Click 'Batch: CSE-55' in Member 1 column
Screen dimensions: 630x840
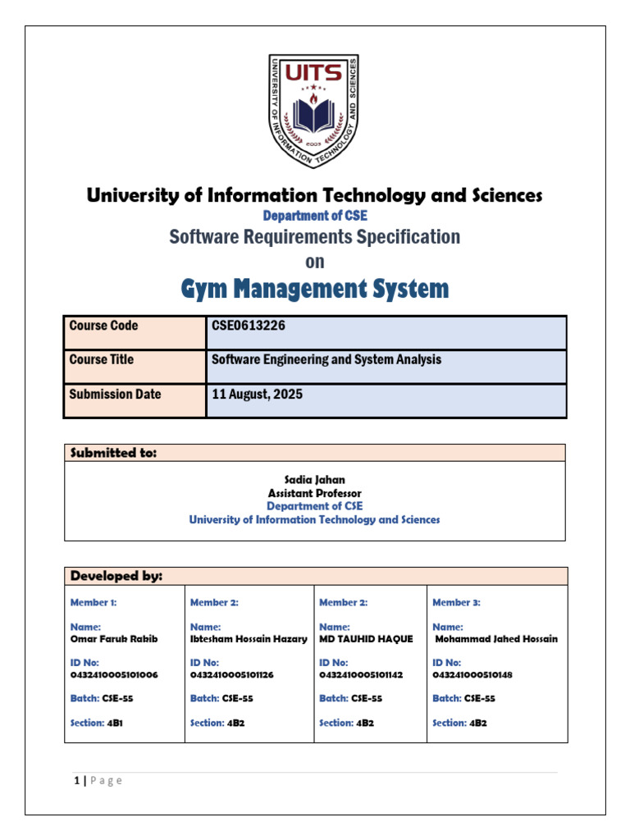point(102,699)
